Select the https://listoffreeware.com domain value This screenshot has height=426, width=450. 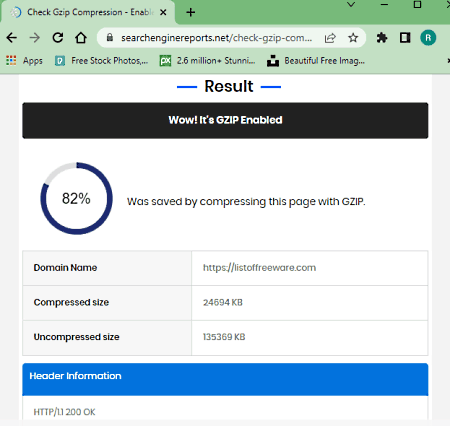tap(259, 268)
